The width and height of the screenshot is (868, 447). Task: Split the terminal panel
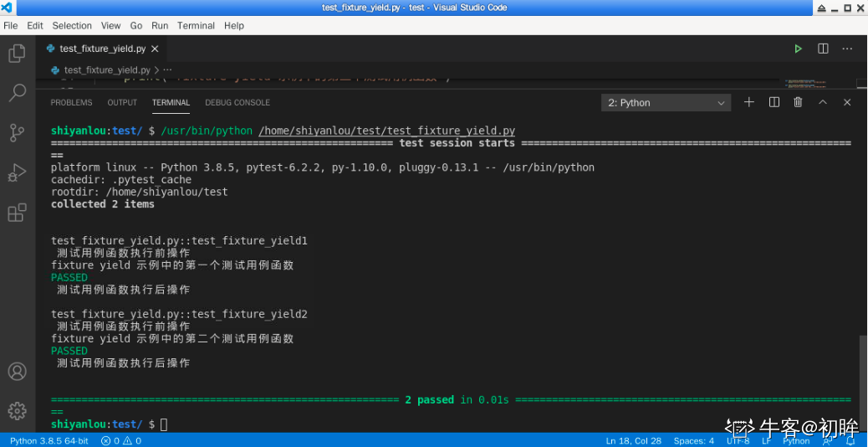(774, 102)
